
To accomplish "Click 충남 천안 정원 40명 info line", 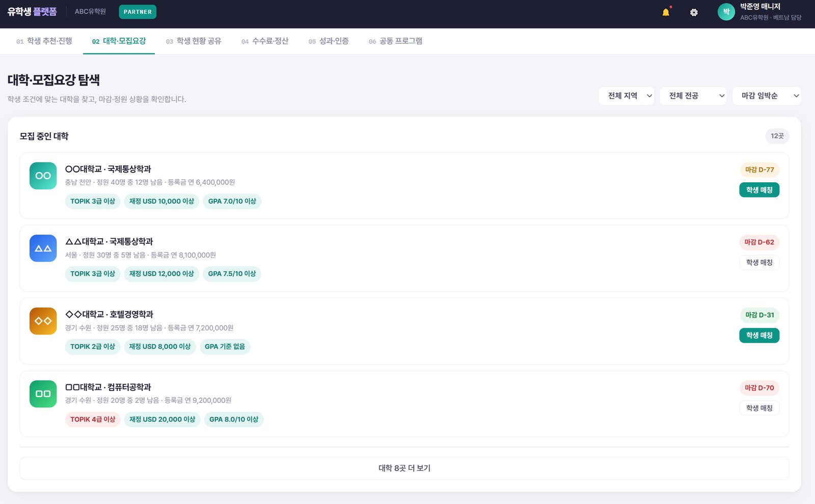I will point(150,182).
